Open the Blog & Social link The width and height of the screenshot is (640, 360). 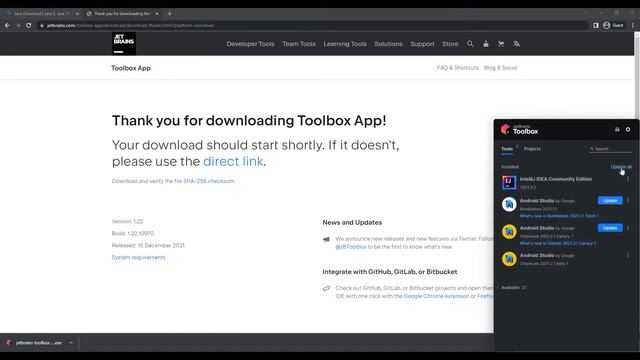tap(500, 68)
